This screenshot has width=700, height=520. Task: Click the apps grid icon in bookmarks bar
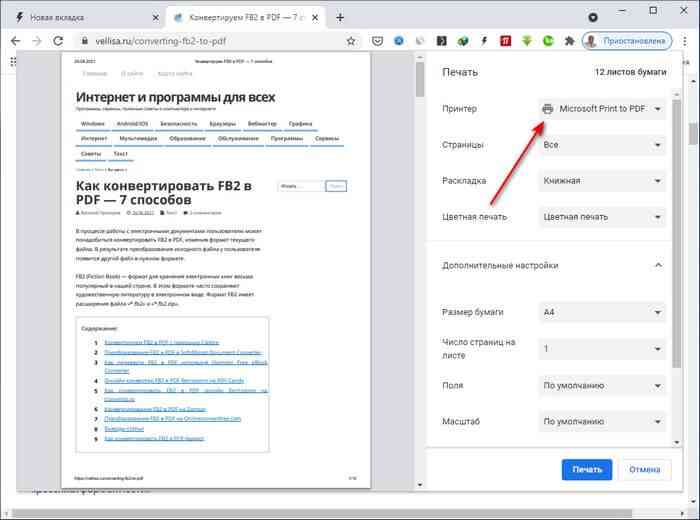click(x=13, y=62)
